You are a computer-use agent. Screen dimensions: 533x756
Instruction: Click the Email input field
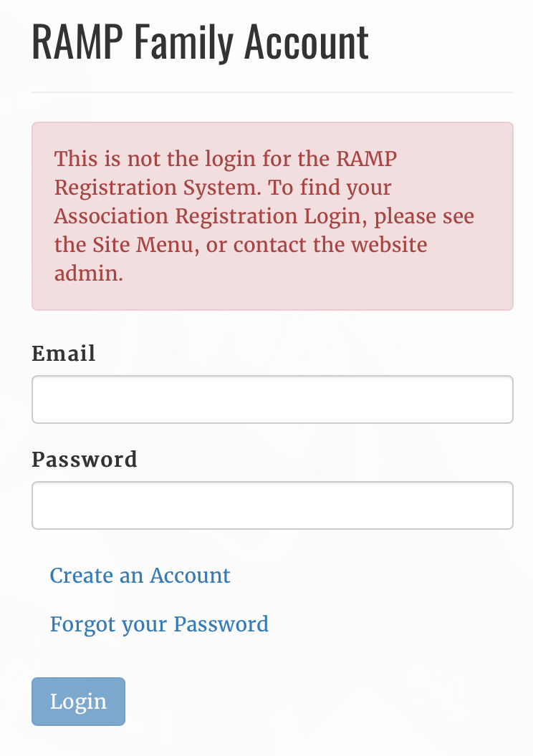(x=272, y=399)
